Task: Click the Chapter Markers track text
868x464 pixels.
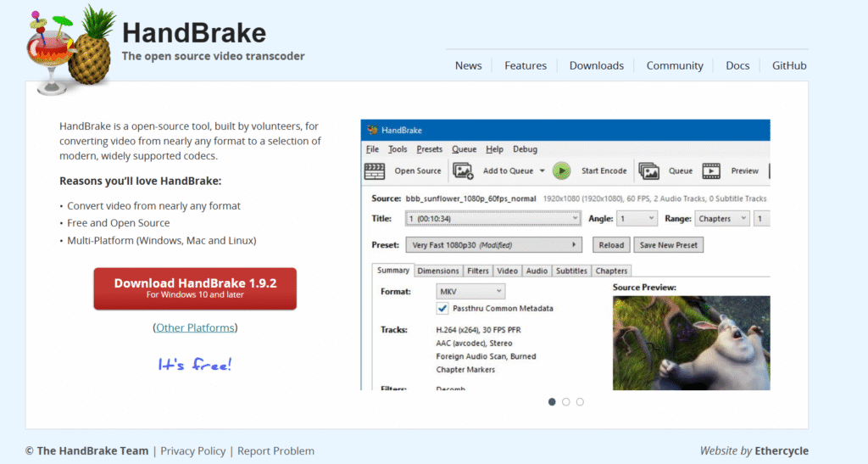Action: [x=465, y=370]
